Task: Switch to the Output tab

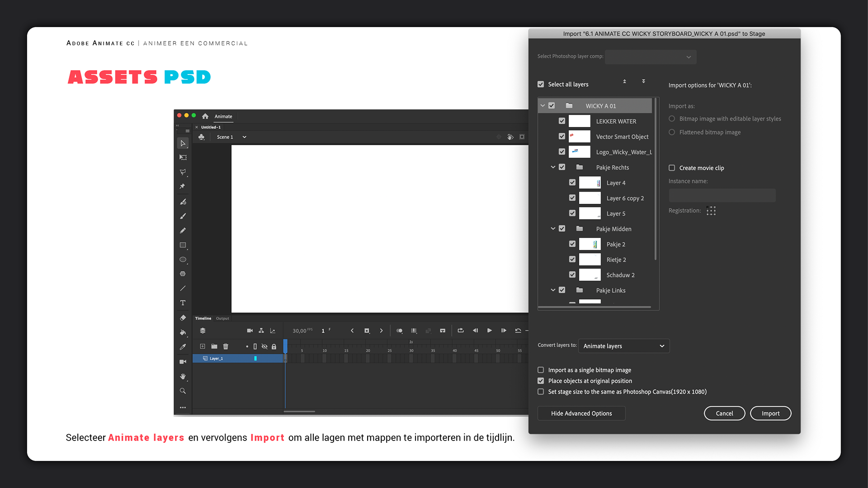Action: 222,319
